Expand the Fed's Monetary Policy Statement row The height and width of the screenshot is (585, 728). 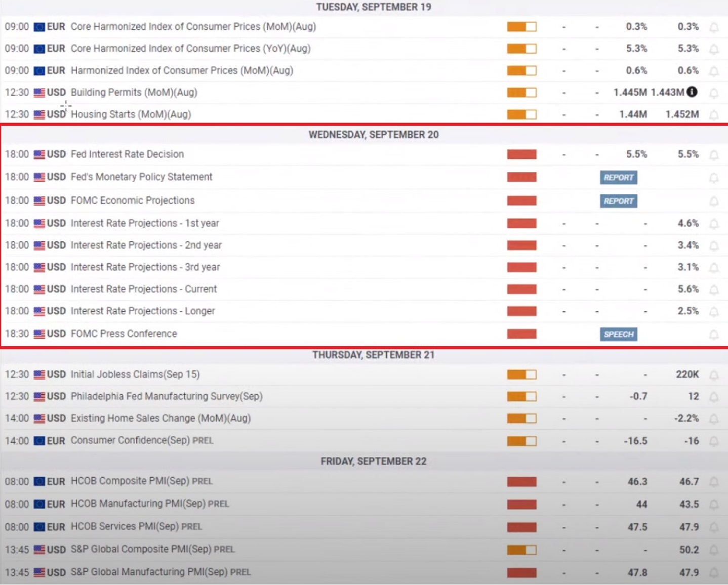[141, 177]
